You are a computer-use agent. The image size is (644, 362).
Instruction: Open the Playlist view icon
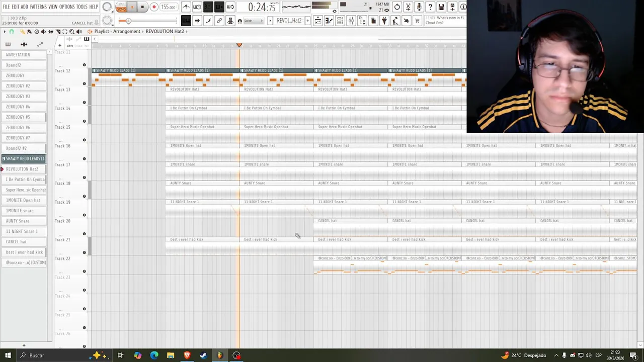click(x=318, y=21)
